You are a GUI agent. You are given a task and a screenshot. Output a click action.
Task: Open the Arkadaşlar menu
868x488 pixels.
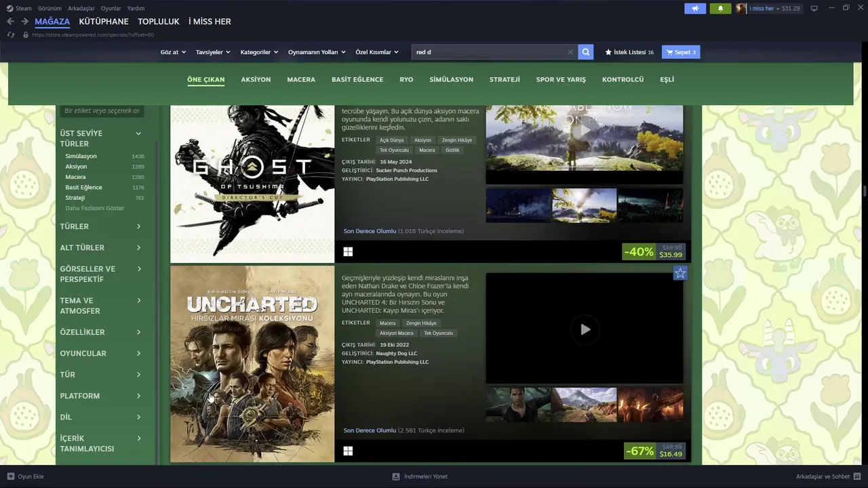[x=81, y=8]
